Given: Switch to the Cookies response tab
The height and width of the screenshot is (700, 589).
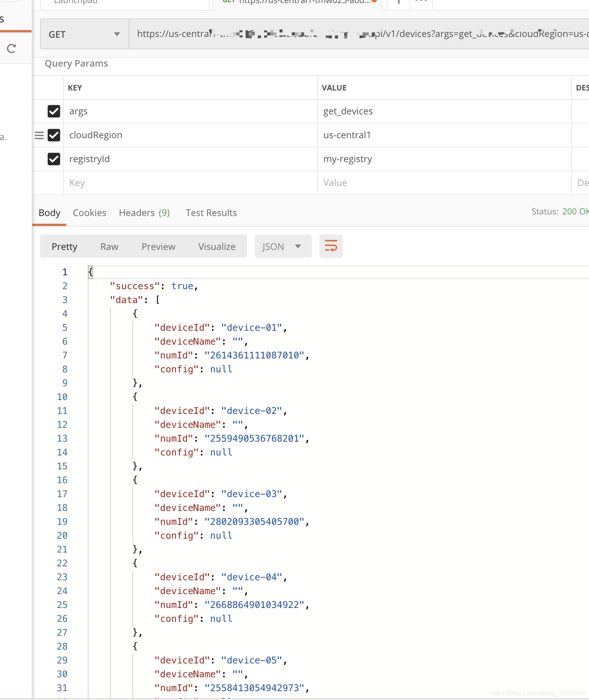Looking at the screenshot, I should [89, 213].
